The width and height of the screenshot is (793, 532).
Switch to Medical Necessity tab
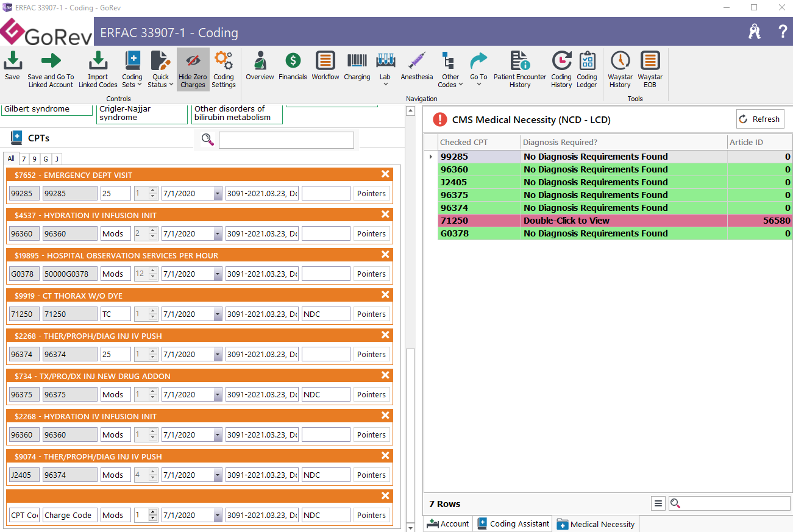[596, 524]
